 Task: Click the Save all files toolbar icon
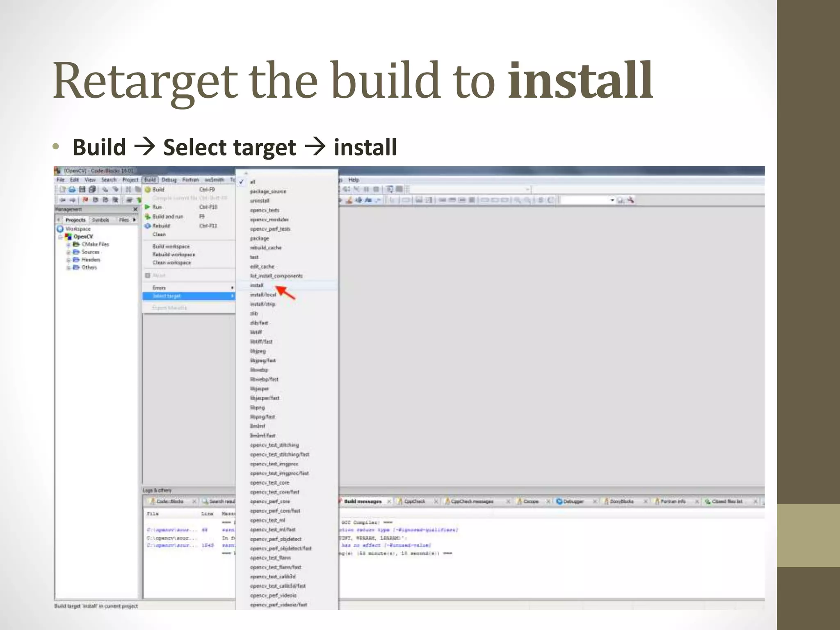[92, 189]
